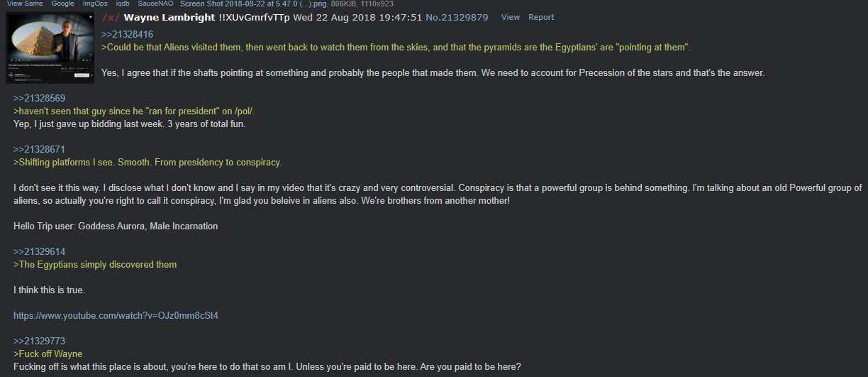Open post number No.21329879
Viewport: 868px width, 377px height.
point(457,17)
